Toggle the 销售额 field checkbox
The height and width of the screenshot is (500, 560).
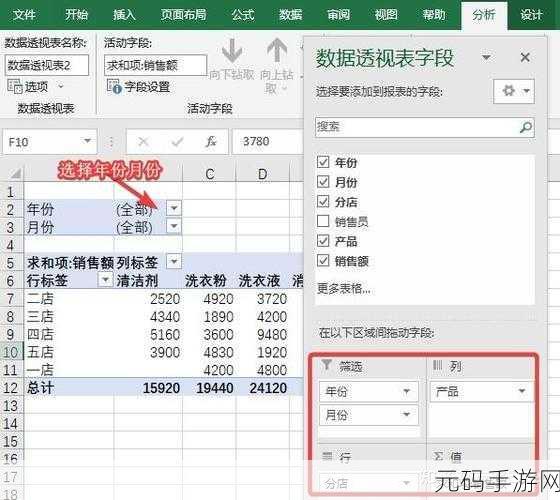(x=323, y=260)
